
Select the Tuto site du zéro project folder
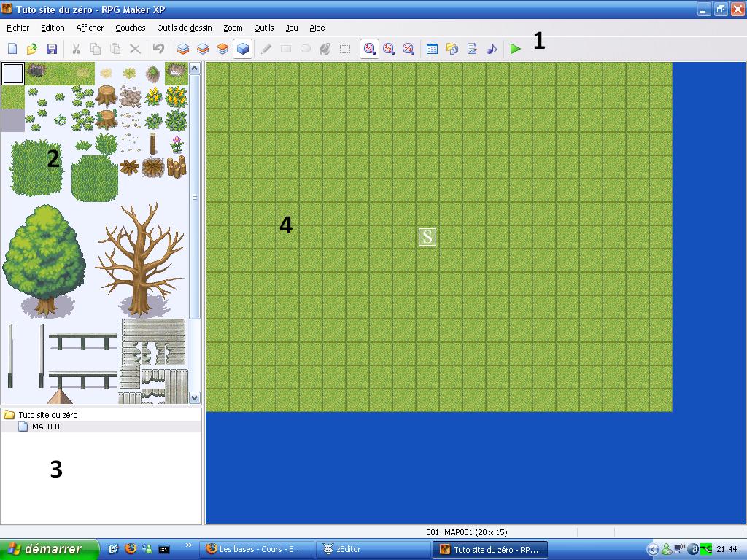pyautogui.click(x=47, y=415)
